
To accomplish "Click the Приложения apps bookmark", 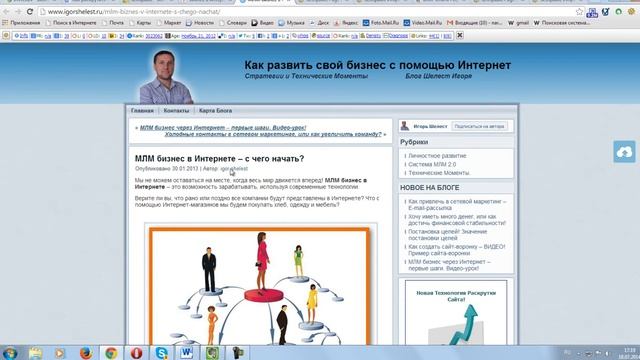I will point(21,23).
